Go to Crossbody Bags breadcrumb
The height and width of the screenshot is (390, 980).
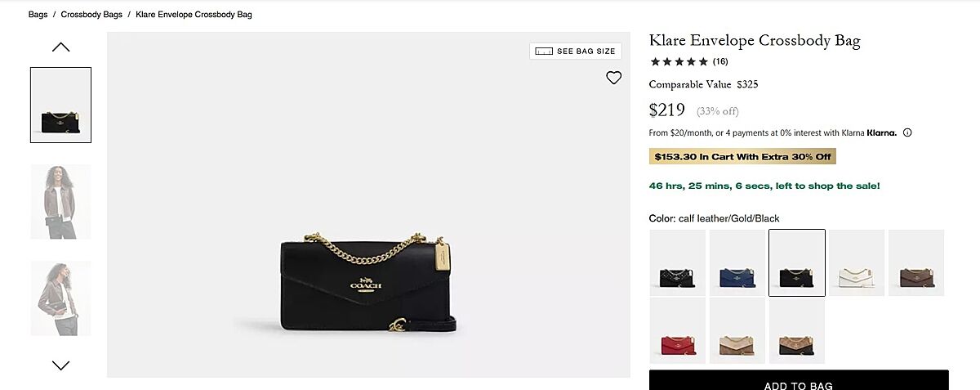91,15
